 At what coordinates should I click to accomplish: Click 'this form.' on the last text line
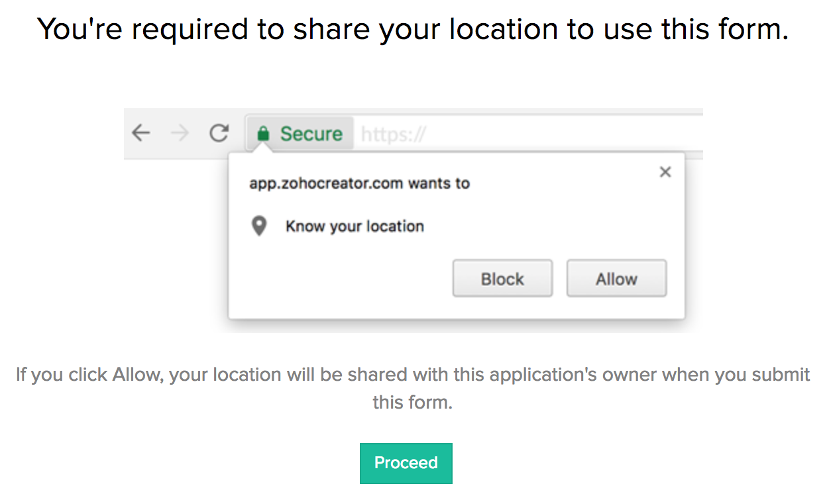pyautogui.click(x=412, y=402)
